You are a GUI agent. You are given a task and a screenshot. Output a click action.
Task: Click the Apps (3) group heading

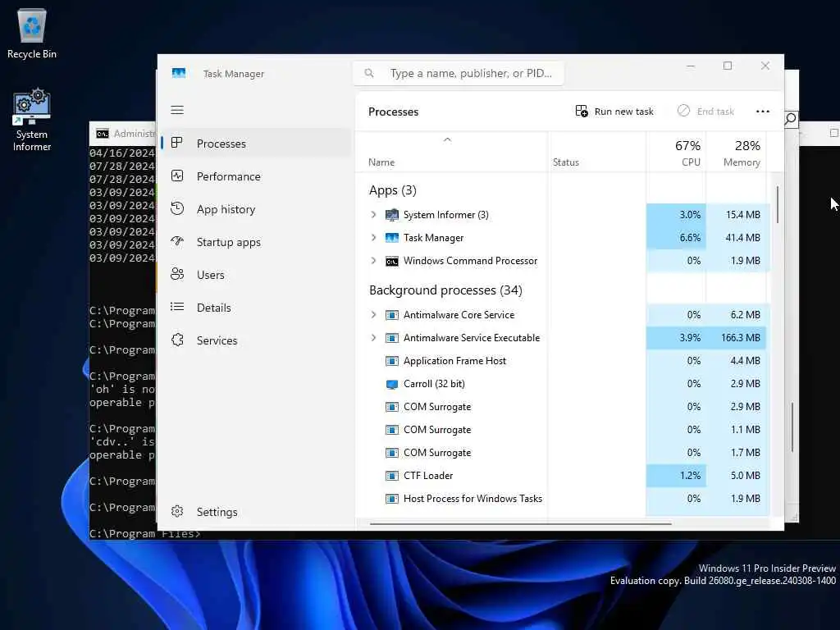[392, 190]
